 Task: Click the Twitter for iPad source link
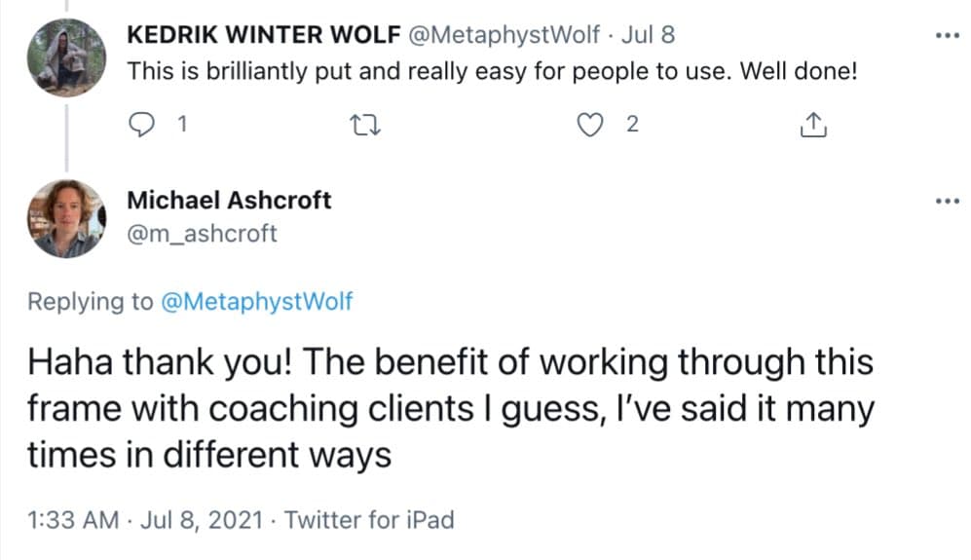point(369,520)
